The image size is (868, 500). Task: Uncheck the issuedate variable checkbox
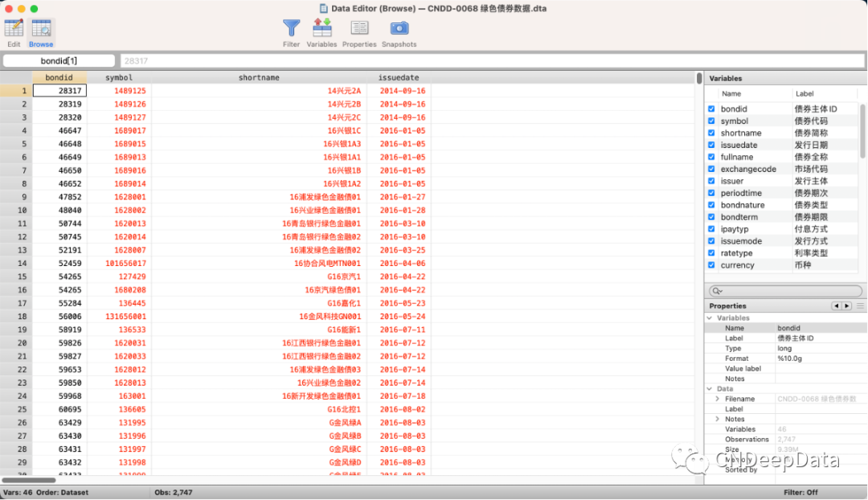pyautogui.click(x=711, y=145)
